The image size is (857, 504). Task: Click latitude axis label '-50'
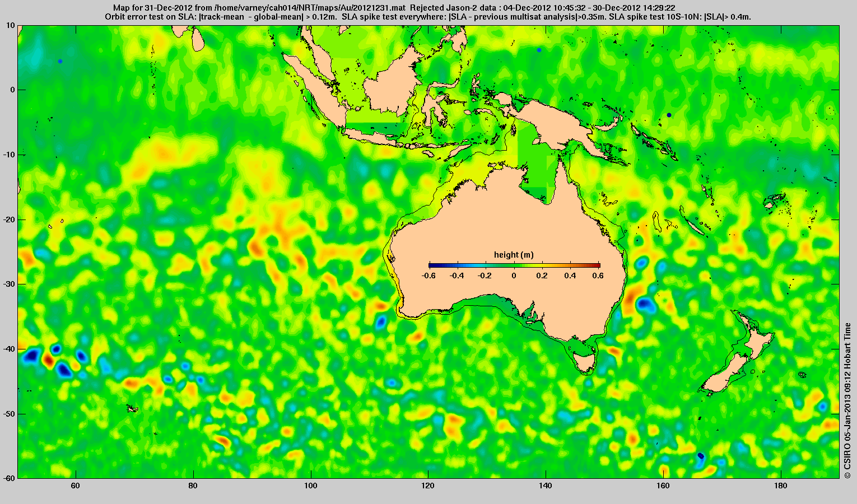point(10,413)
